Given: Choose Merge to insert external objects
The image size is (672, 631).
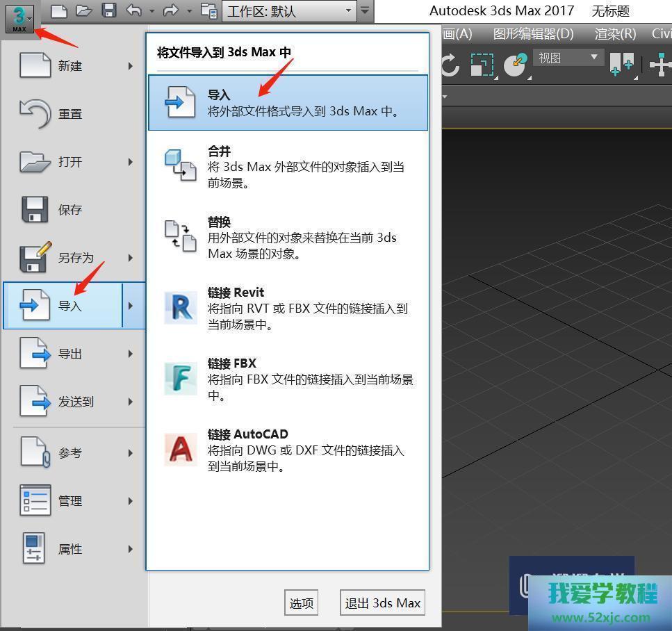Looking at the screenshot, I should point(288,167).
